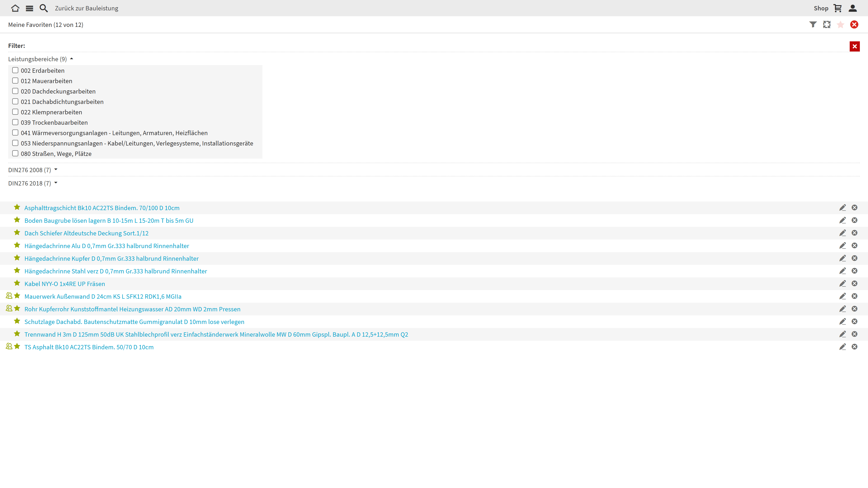Viewport: 868px width, 488px height.
Task: Click the home icon in top bar
Action: click(x=15, y=8)
